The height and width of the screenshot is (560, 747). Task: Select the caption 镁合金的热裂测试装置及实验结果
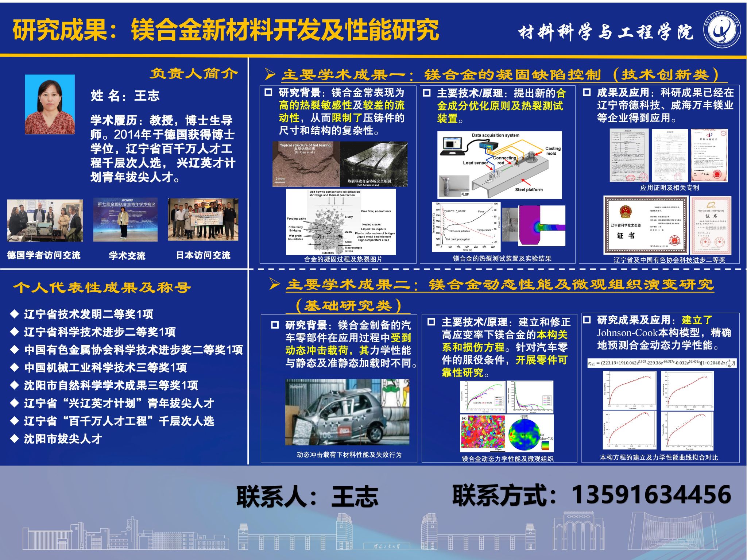point(502,258)
